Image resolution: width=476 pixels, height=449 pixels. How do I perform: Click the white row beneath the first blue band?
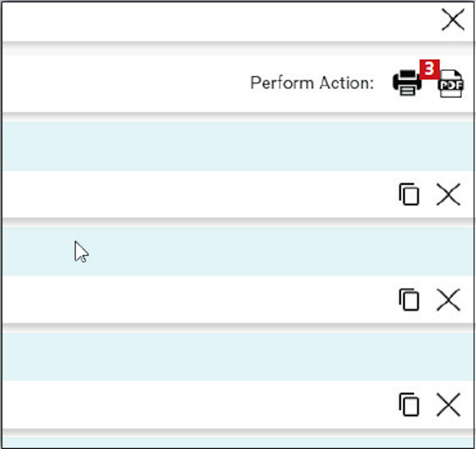(190, 194)
